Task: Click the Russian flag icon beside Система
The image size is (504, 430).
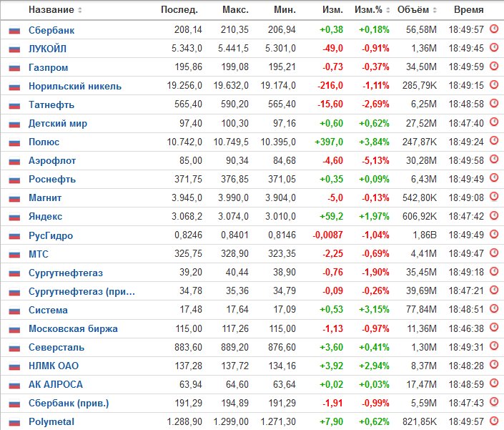Action: (x=14, y=311)
